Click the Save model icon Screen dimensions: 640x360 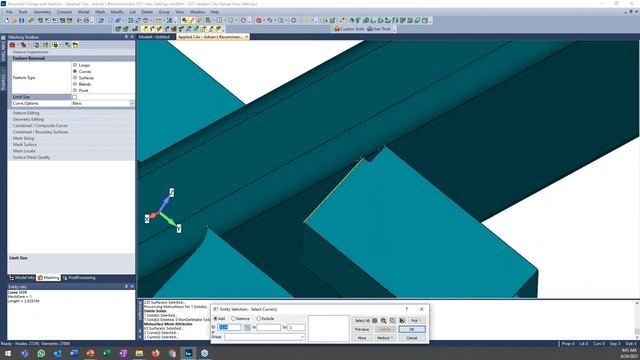(x=22, y=20)
